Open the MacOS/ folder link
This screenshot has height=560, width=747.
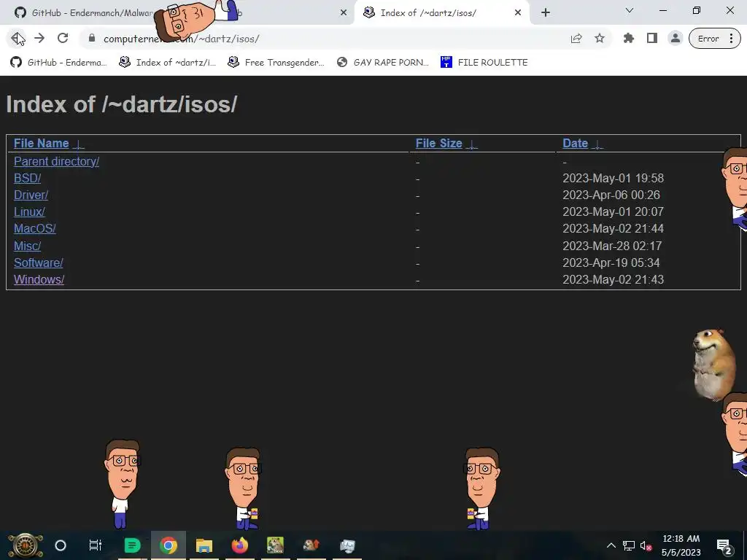click(x=35, y=228)
